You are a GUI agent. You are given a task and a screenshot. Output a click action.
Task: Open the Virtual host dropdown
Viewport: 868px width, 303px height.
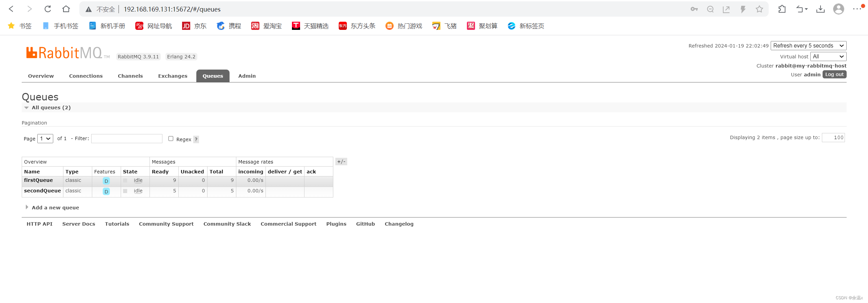pyautogui.click(x=828, y=56)
